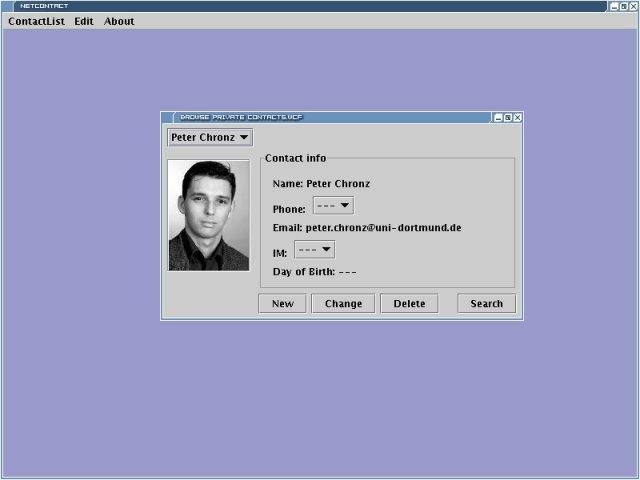This screenshot has width=640, height=480.
Task: Maximize the main NetContact window
Action: [x=624, y=7]
